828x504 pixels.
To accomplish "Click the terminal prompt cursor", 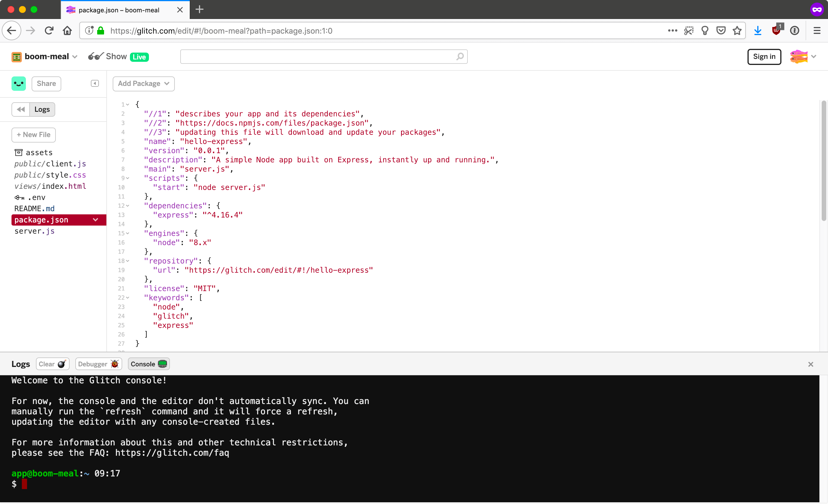I will pos(24,484).
